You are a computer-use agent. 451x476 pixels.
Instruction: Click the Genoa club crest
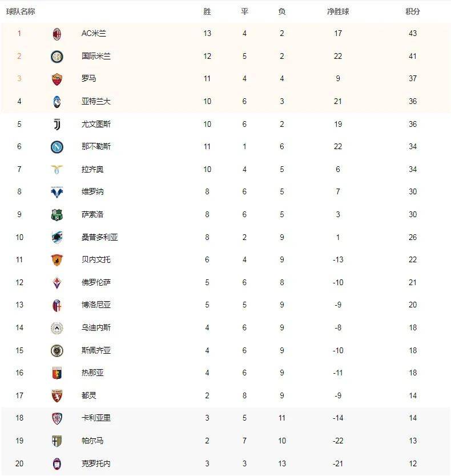pos(57,373)
